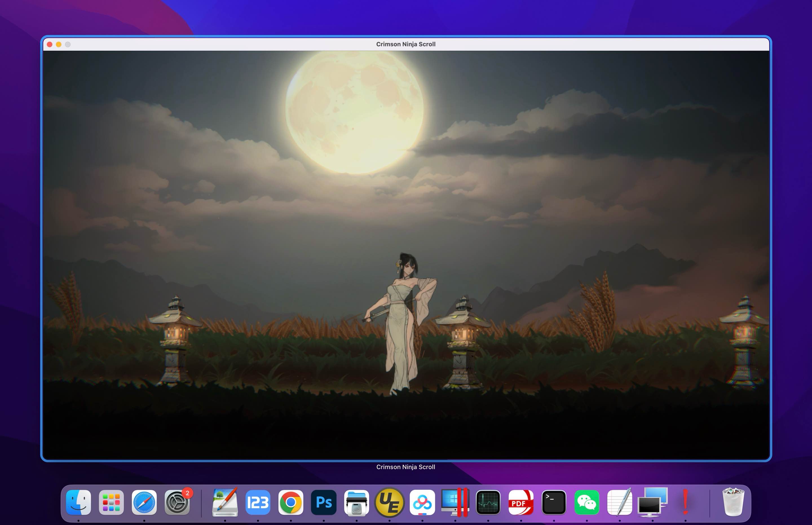This screenshot has width=812, height=525.
Task: Minimize the Crimson Ninja Scroll window
Action: tap(59, 44)
